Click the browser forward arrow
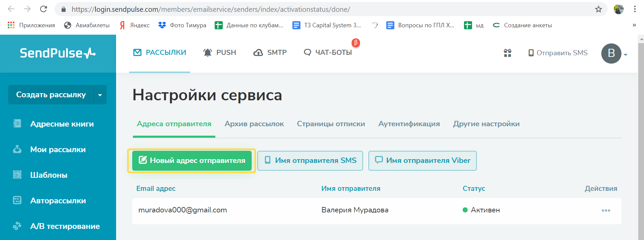Image resolution: width=644 pixels, height=240 pixels. [27, 9]
